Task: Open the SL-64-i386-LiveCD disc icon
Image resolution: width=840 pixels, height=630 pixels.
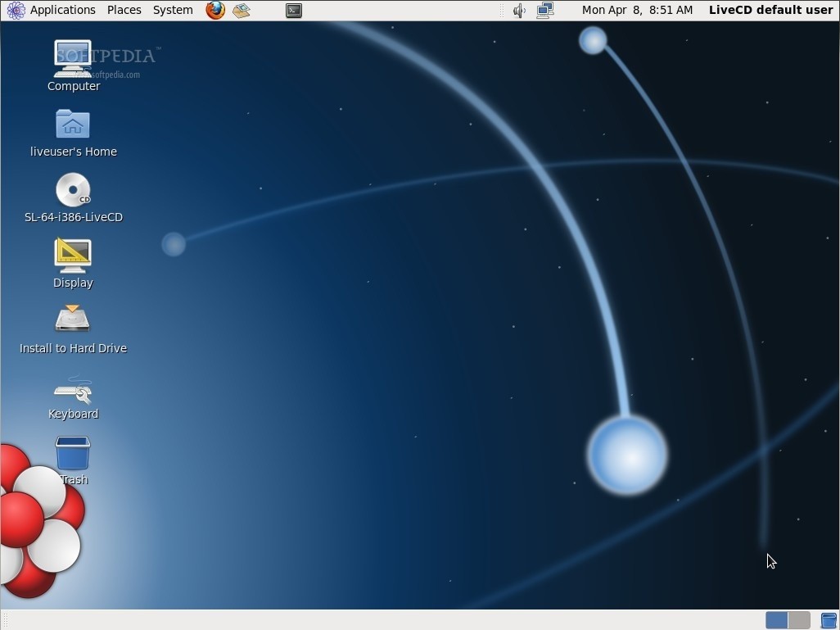Action: (x=73, y=190)
